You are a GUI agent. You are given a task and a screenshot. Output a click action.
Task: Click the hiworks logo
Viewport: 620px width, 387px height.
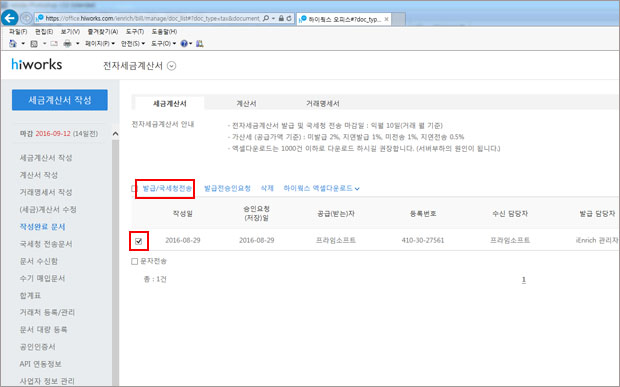(x=37, y=64)
